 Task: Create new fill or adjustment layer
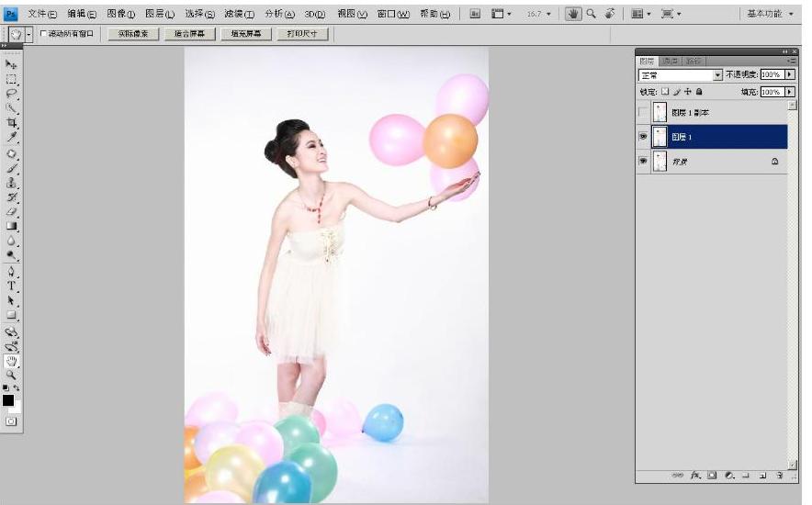(x=729, y=475)
